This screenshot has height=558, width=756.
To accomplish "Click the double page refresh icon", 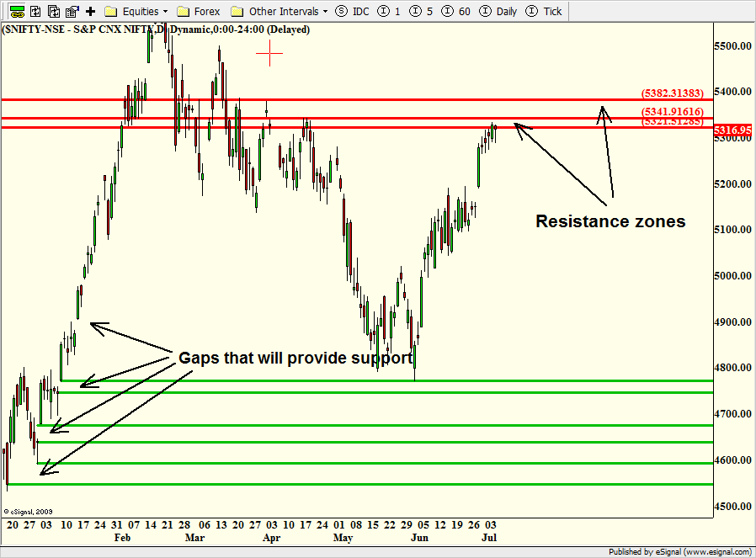I will (x=53, y=12).
